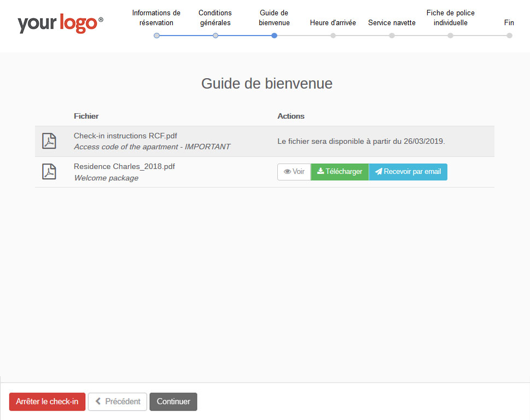Stop the check-in with the red button
The height and width of the screenshot is (420, 530).
(47, 401)
